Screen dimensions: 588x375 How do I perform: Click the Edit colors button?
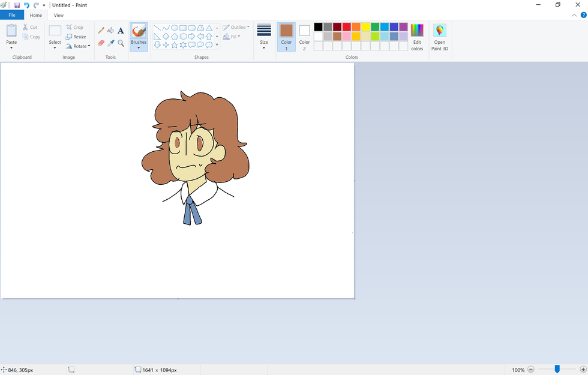[x=417, y=37]
